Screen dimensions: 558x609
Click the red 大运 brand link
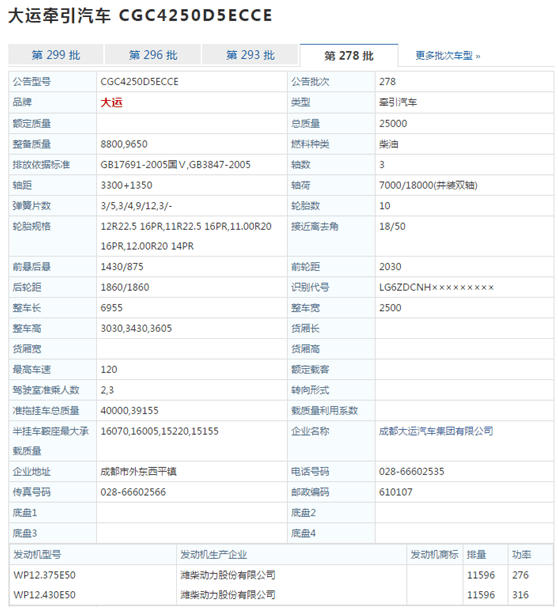click(111, 103)
